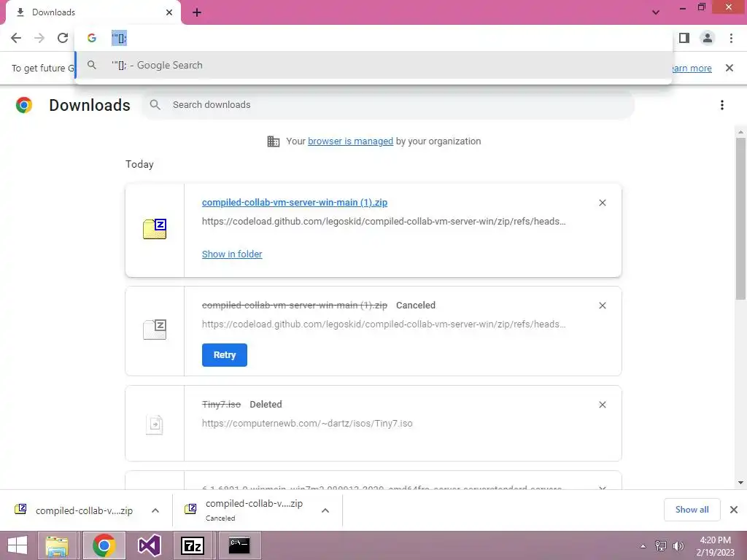
Task: Click the organization building icon
Action: [274, 141]
